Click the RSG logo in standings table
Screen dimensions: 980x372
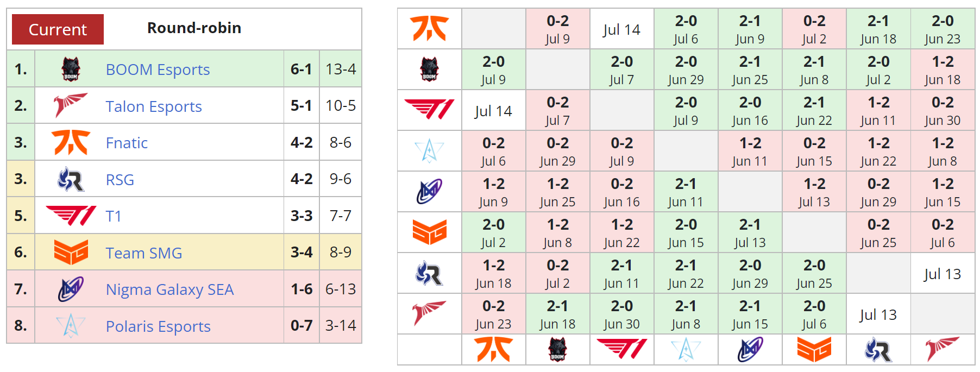coord(71,179)
